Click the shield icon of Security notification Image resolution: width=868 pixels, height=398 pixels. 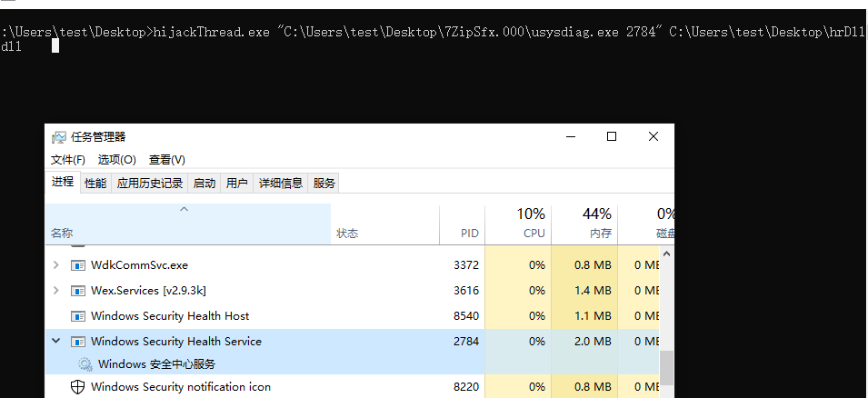click(x=77, y=387)
